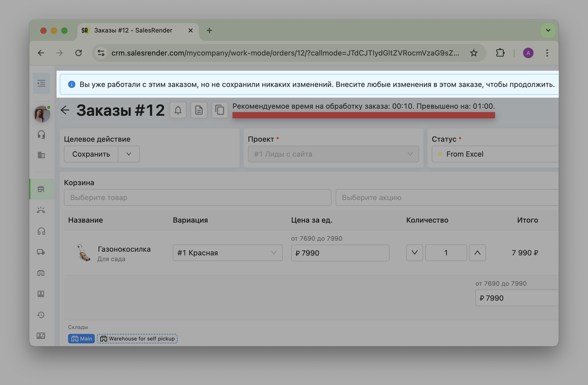Open the history clock icon in sidebar
This screenshot has width=588, height=385.
coord(41,315)
